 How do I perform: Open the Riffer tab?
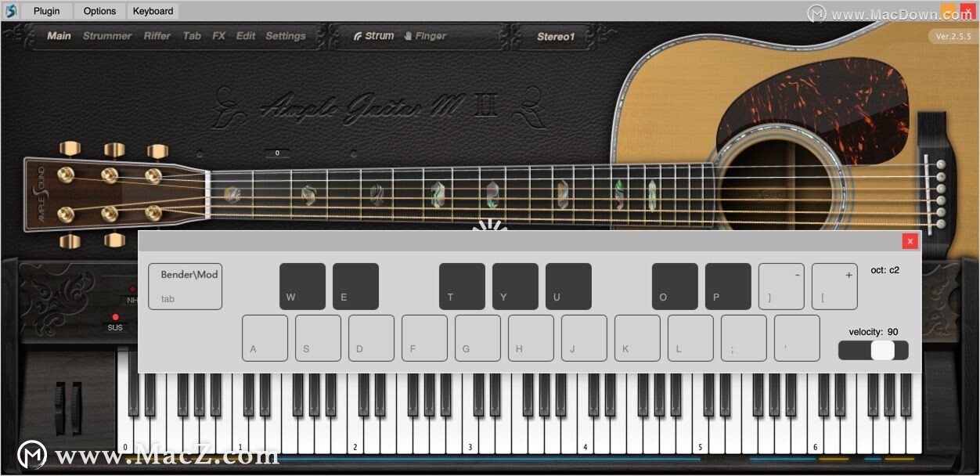pos(157,36)
